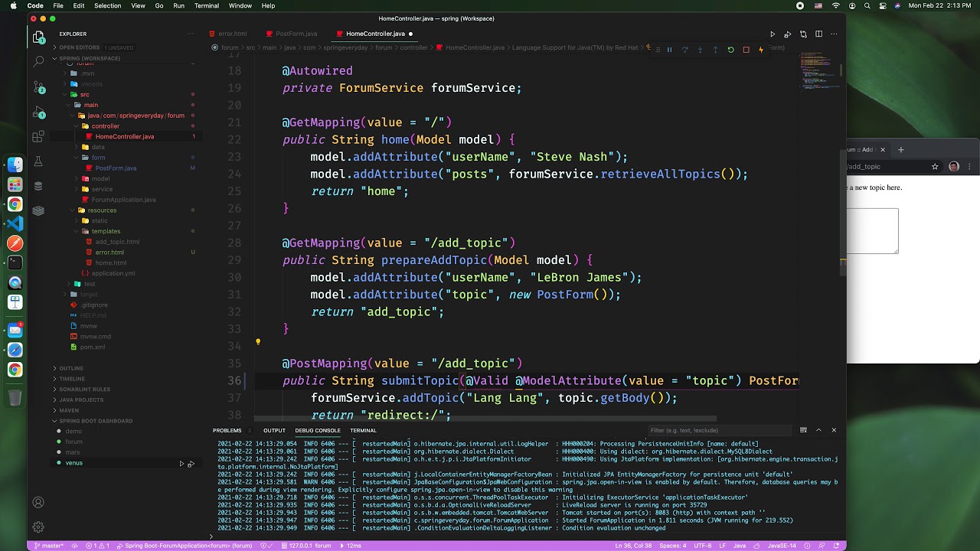The width and height of the screenshot is (980, 551).
Task: Open Explorer More Actions ellipsis
Action: (x=191, y=34)
